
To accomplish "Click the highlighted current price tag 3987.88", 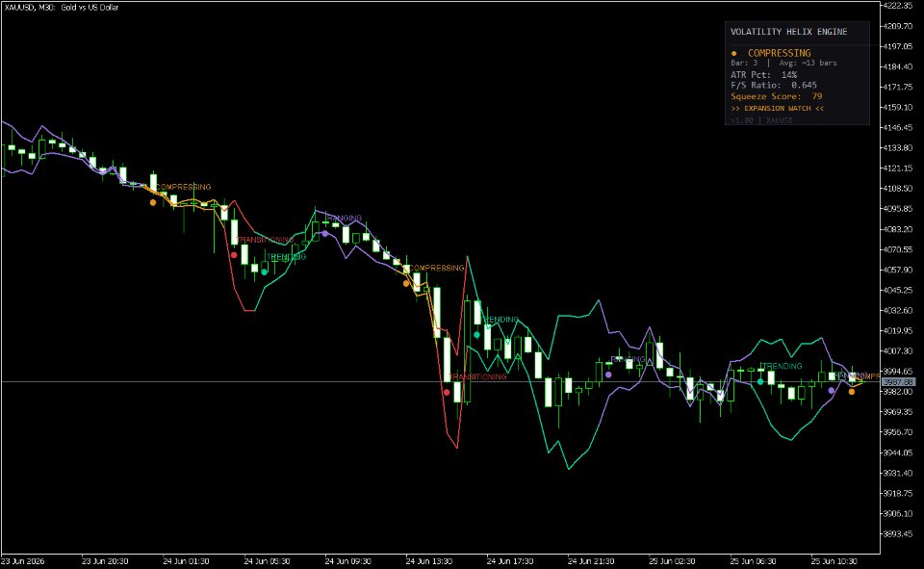I will click(898, 382).
